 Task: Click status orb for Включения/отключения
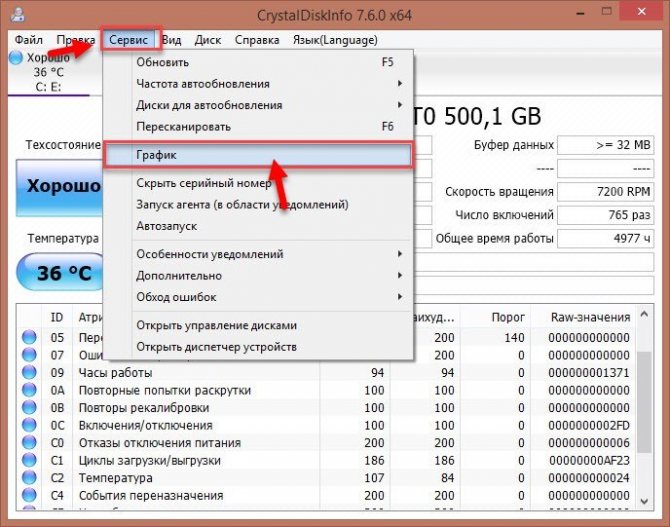pyautogui.click(x=29, y=425)
